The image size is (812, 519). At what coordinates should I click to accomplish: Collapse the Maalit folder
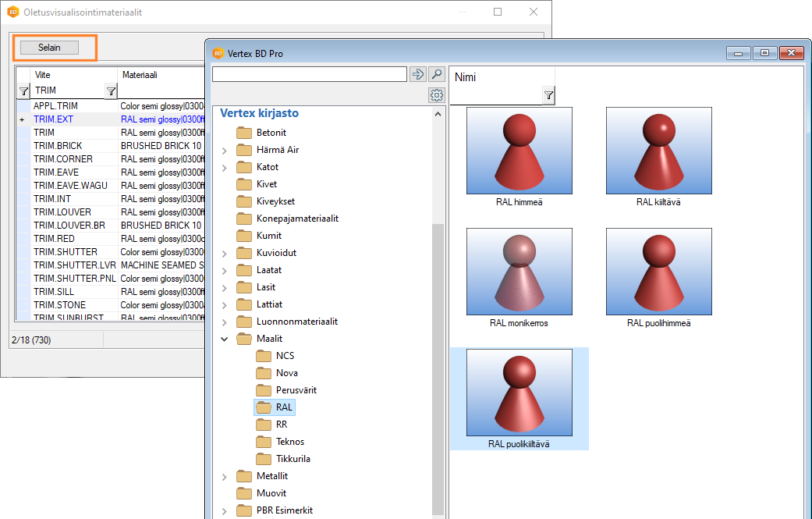[x=225, y=339]
